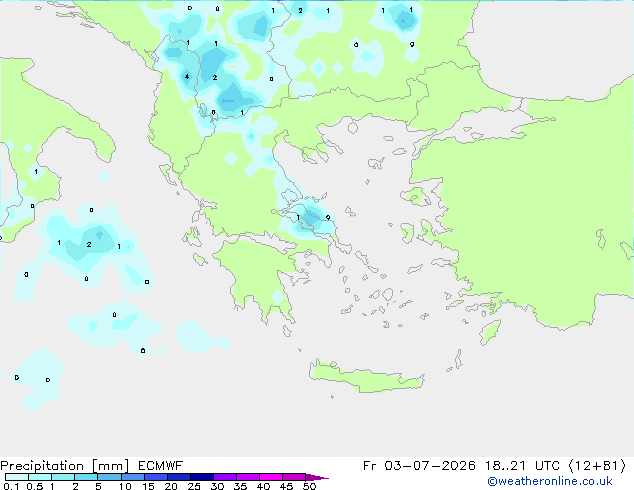
Task: Click the date 'Fr 03-07-2026' text
Action: (419, 466)
